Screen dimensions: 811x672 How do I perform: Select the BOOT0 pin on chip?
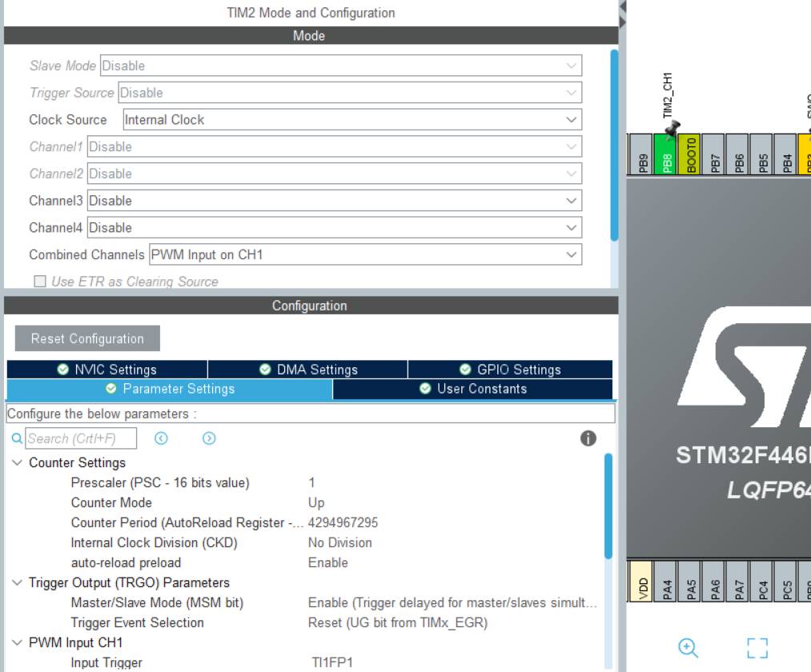coord(690,154)
